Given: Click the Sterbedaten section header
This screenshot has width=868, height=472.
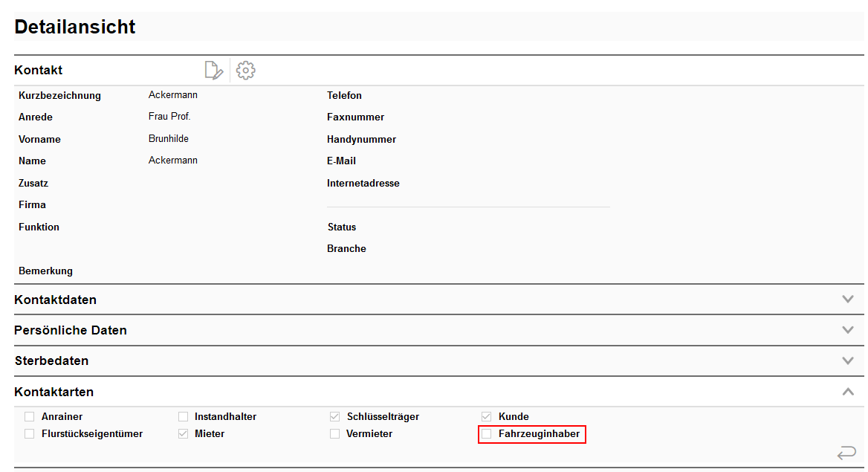Looking at the screenshot, I should 51,361.
